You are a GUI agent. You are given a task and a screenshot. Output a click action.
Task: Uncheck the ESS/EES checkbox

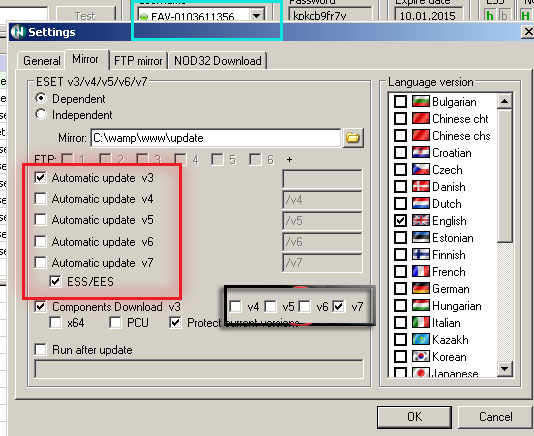click(56, 281)
